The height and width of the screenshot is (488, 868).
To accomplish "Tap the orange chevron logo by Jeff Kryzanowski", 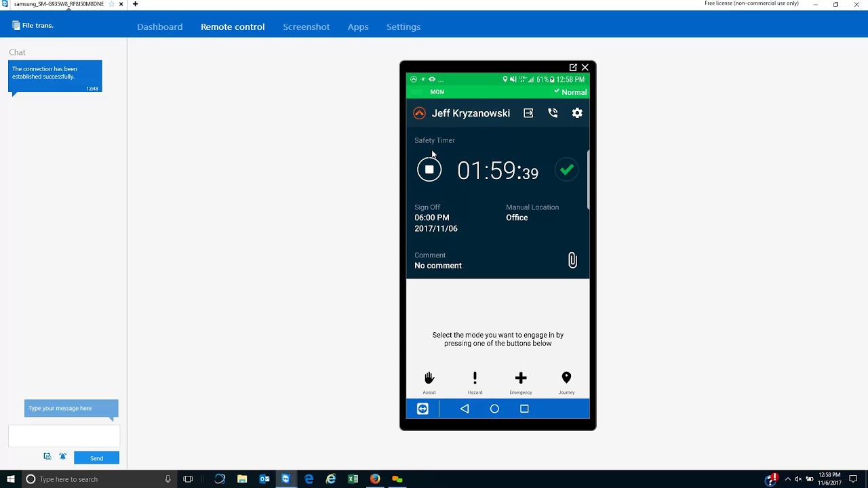I will [x=419, y=113].
